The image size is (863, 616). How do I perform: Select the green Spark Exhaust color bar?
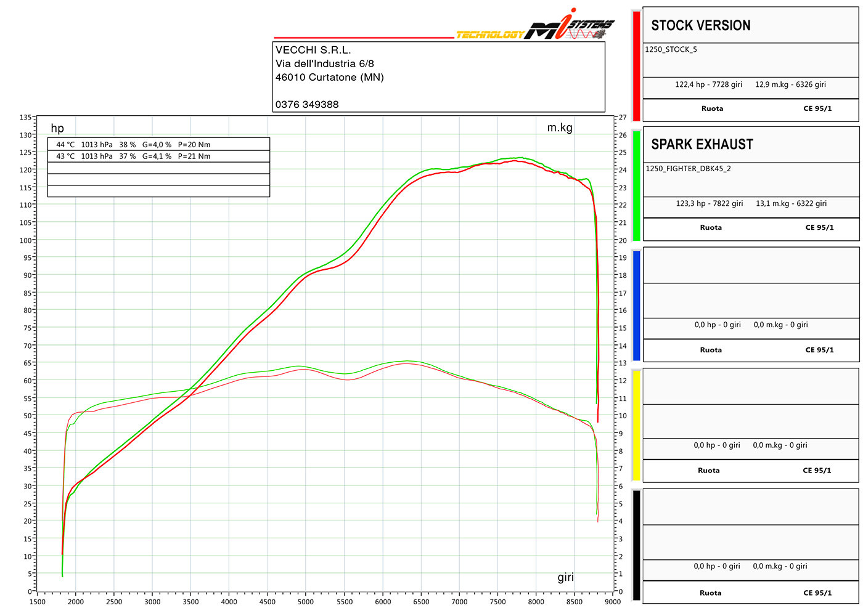[x=636, y=185]
